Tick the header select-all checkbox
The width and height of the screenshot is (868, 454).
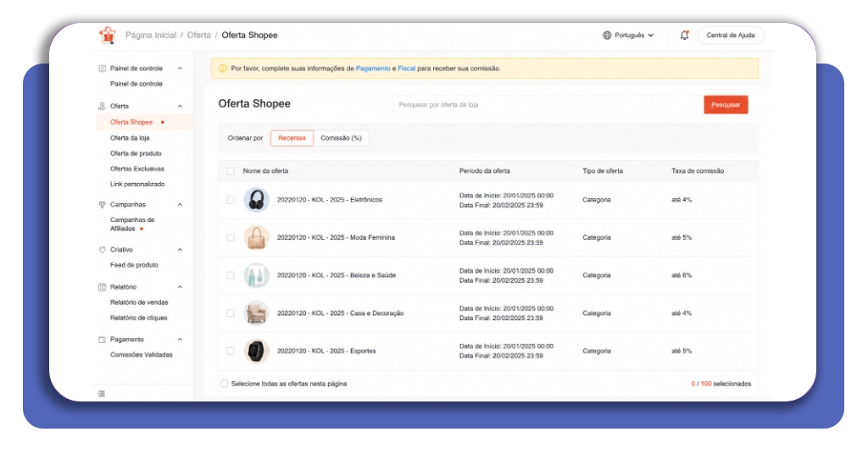pyautogui.click(x=231, y=171)
